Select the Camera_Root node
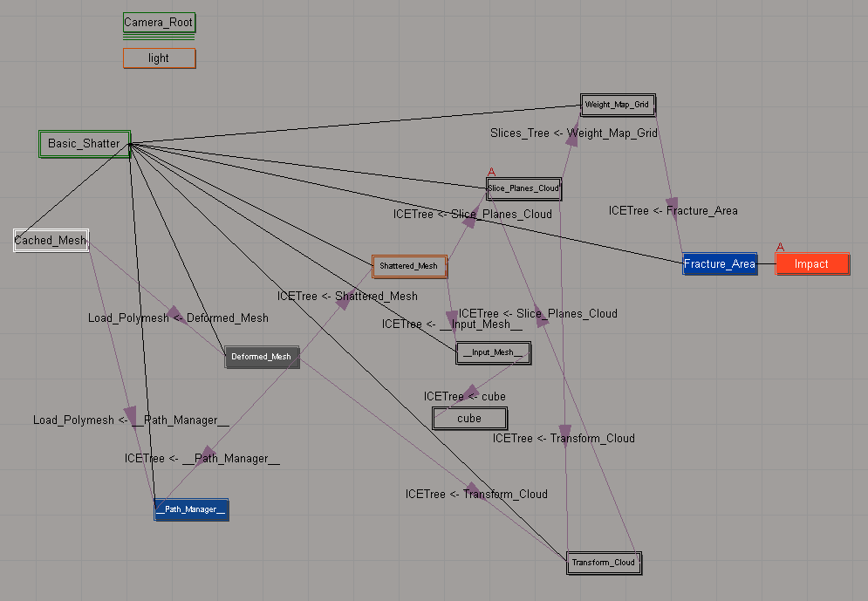868x601 pixels. click(x=159, y=22)
